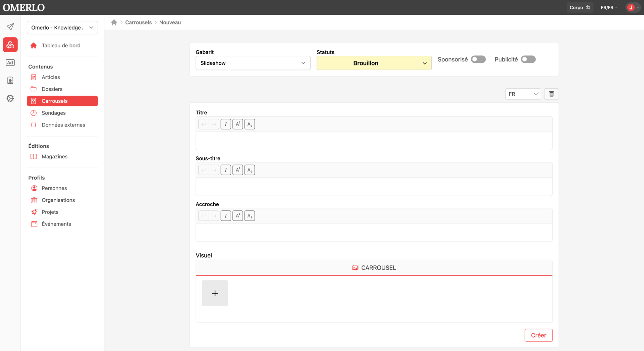Open the Statuts Brouillon dropdown
The height and width of the screenshot is (351, 644).
click(374, 63)
